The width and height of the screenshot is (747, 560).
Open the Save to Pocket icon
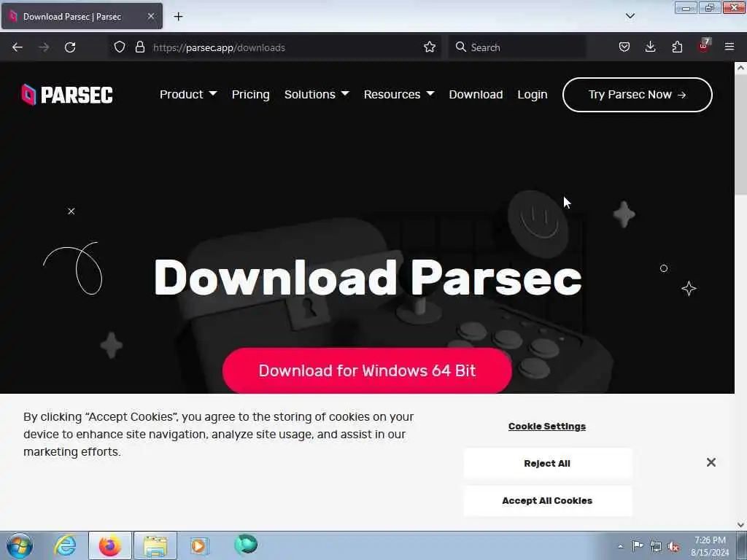[x=624, y=47]
